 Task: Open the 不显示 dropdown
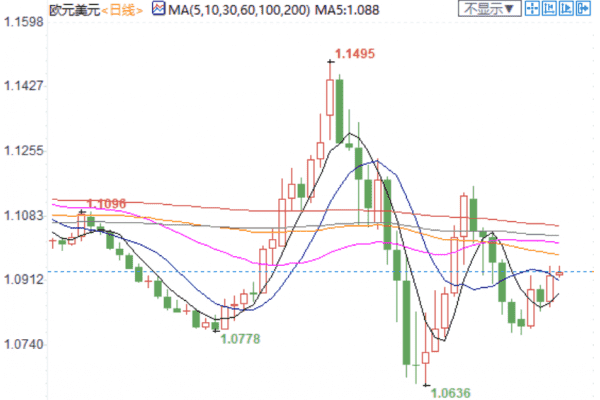[x=489, y=10]
